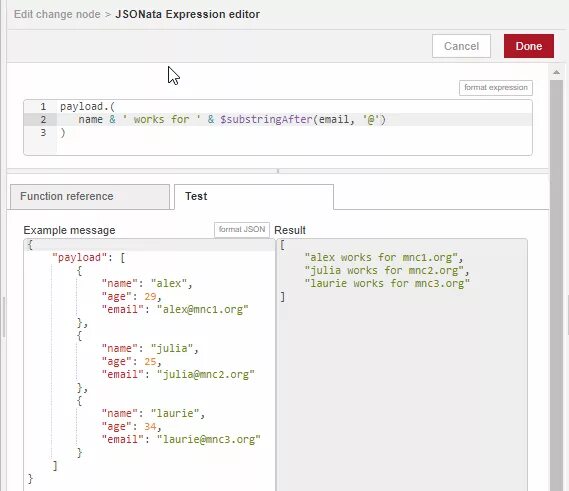Image resolution: width=569 pixels, height=491 pixels.
Task: Click line number 3 in expression editor
Action: point(43,133)
